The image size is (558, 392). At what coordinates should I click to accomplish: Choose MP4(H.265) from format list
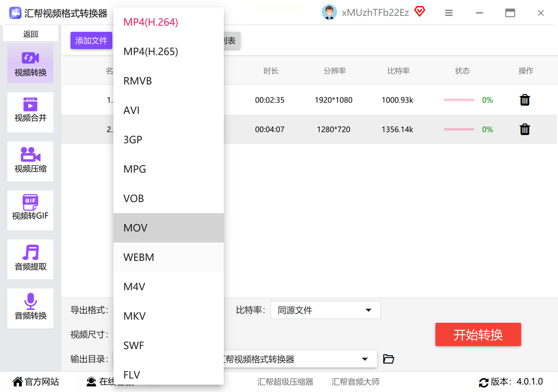point(169,51)
